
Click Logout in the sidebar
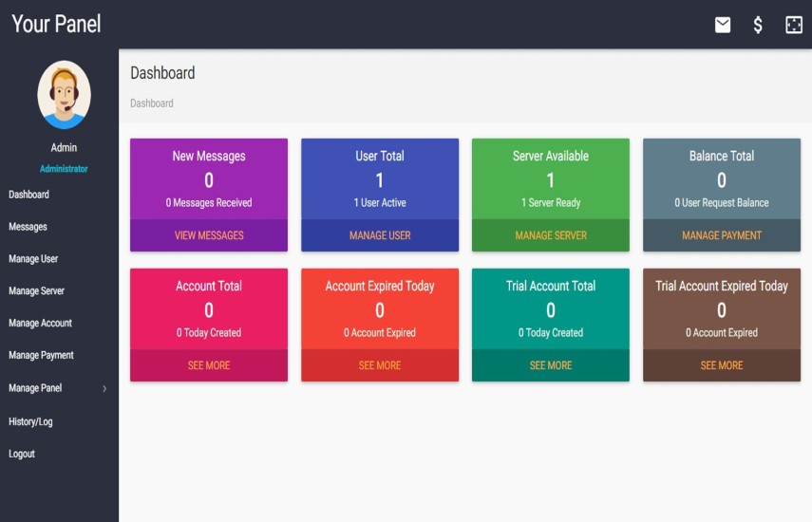(22, 454)
